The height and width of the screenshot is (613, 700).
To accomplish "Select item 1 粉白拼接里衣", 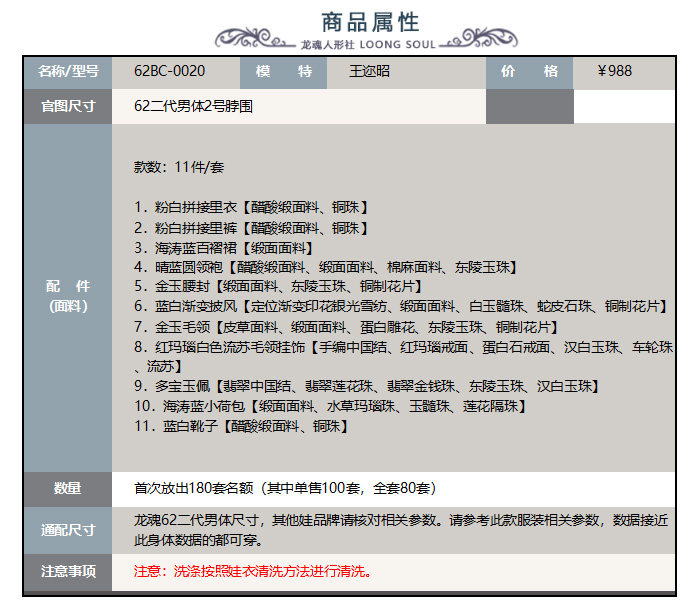I will point(251,208).
